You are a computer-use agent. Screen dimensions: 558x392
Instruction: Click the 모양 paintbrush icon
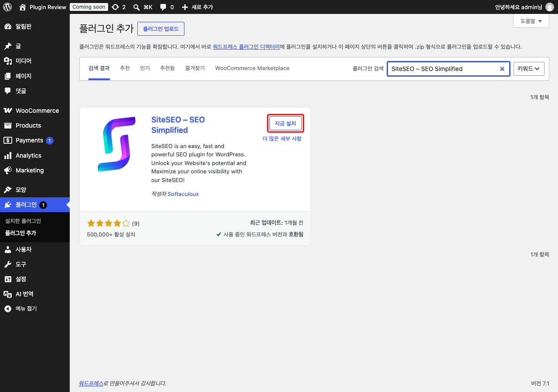coord(8,190)
